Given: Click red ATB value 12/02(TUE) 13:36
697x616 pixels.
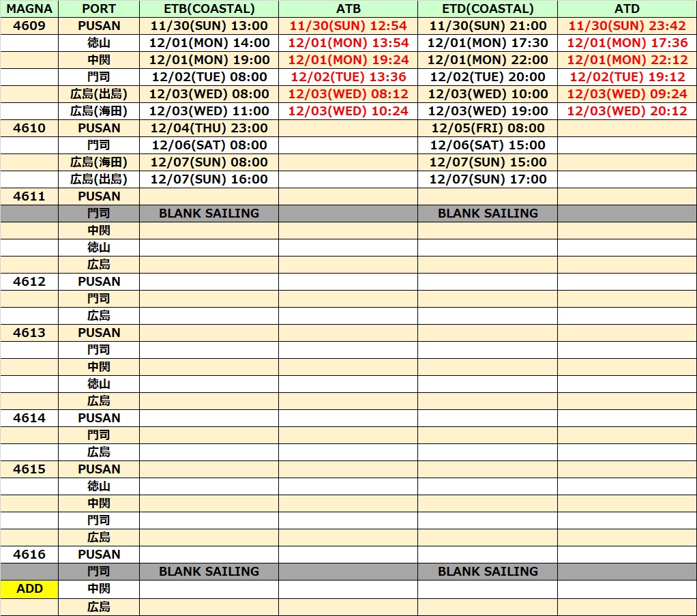Looking at the screenshot, I should (348, 77).
